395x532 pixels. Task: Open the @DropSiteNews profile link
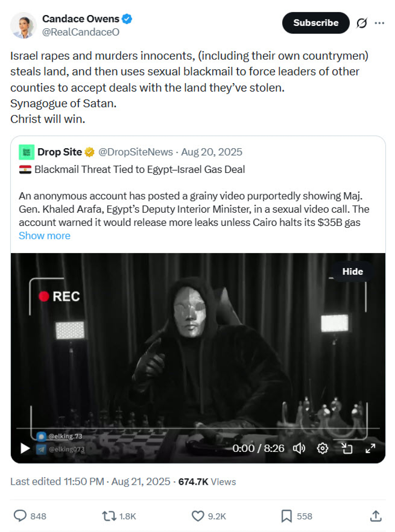[x=135, y=152]
